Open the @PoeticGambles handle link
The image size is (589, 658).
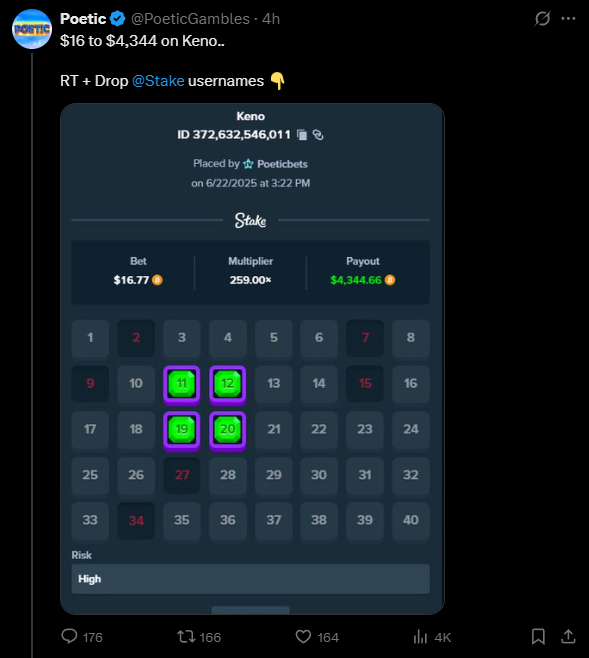tap(190, 19)
